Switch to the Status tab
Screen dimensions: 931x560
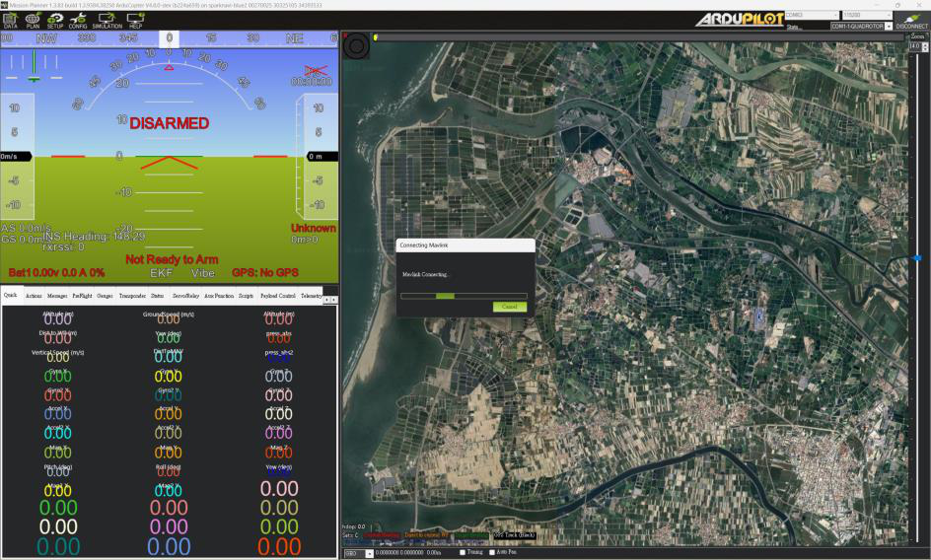[x=158, y=296]
